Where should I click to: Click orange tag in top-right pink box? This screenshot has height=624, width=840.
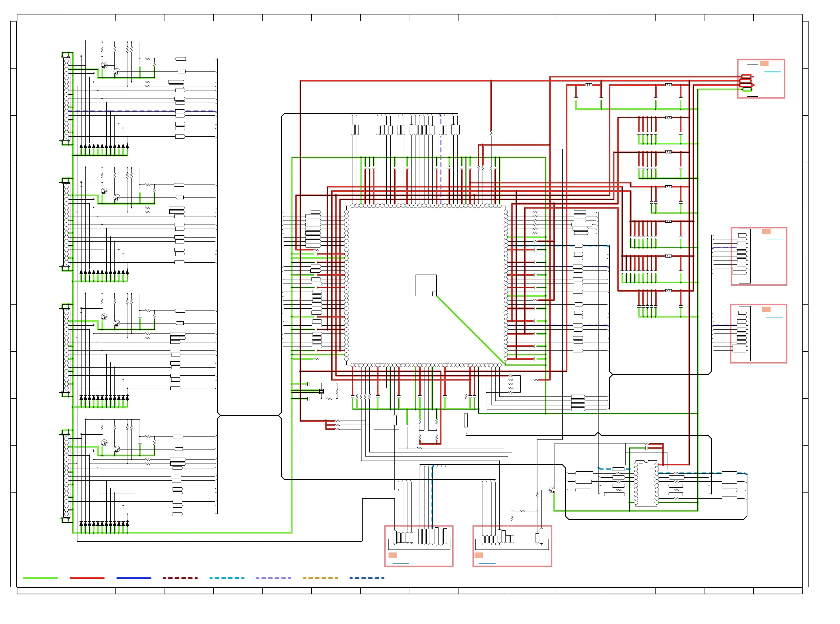tap(764, 63)
